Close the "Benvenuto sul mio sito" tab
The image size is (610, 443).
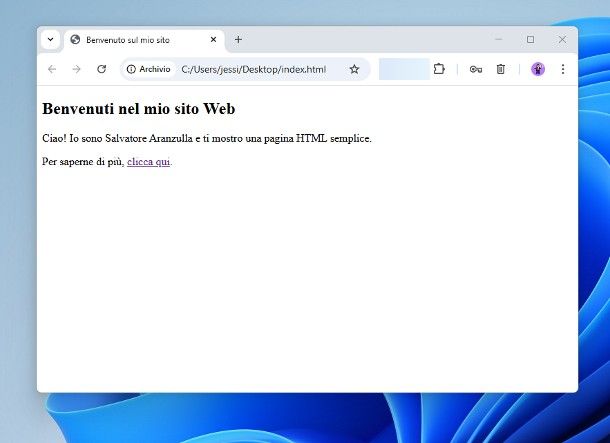[x=213, y=39]
